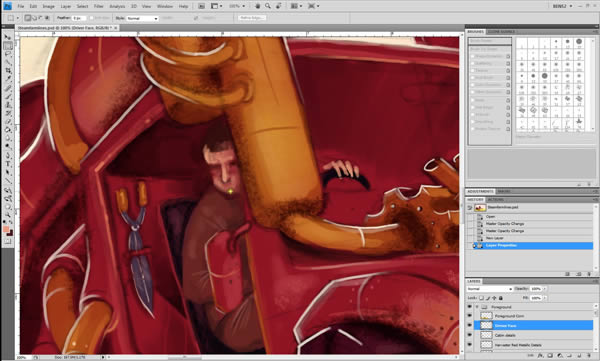The image size is (600, 361).
Task: Click the history snapshot thumbnail
Action: point(480,207)
